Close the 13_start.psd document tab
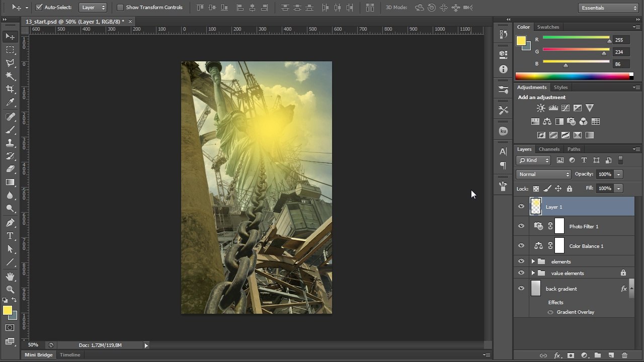This screenshot has width=644, height=362. 130,22
